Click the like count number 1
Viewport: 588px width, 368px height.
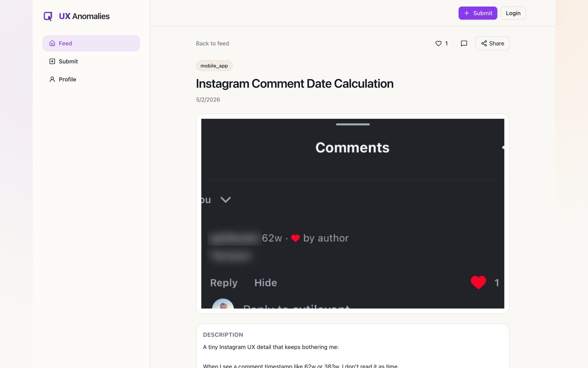447,43
